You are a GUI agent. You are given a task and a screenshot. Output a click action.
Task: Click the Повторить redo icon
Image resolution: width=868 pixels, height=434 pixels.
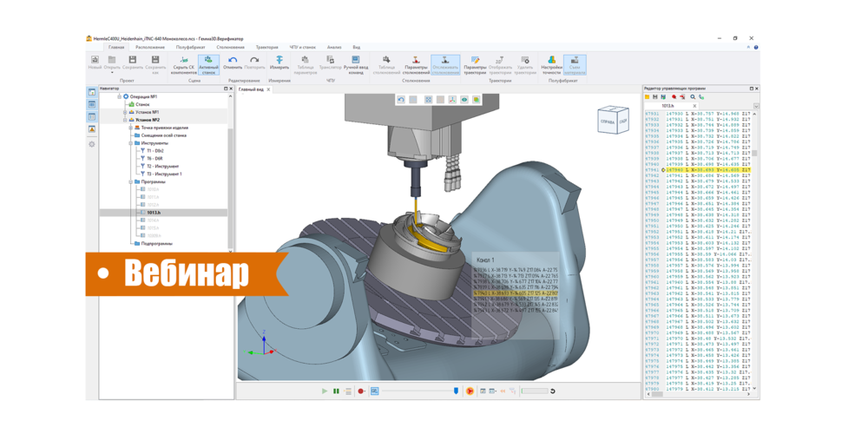[254, 60]
